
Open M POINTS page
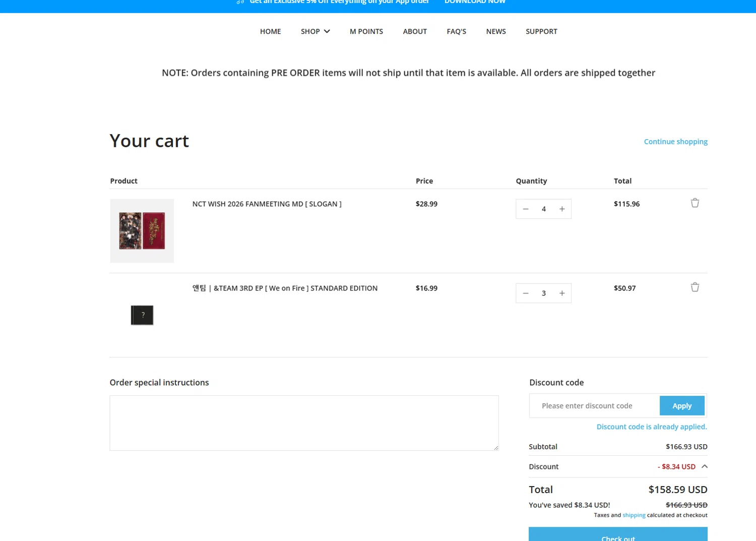click(x=366, y=31)
